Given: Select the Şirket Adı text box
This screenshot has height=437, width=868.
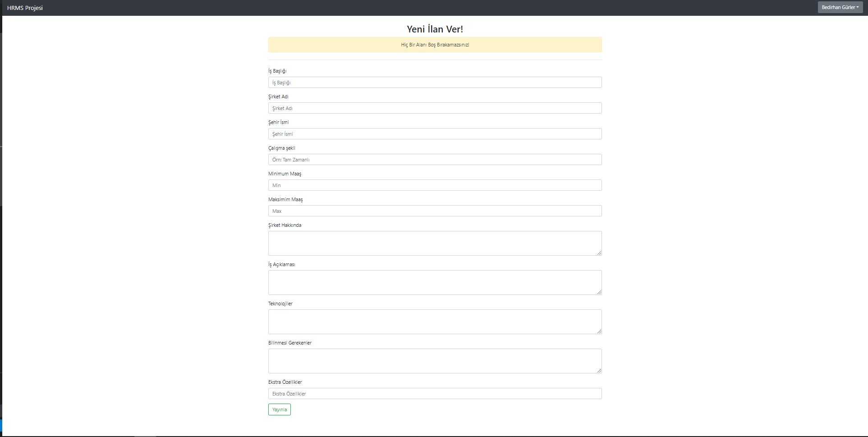Looking at the screenshot, I should click(434, 108).
